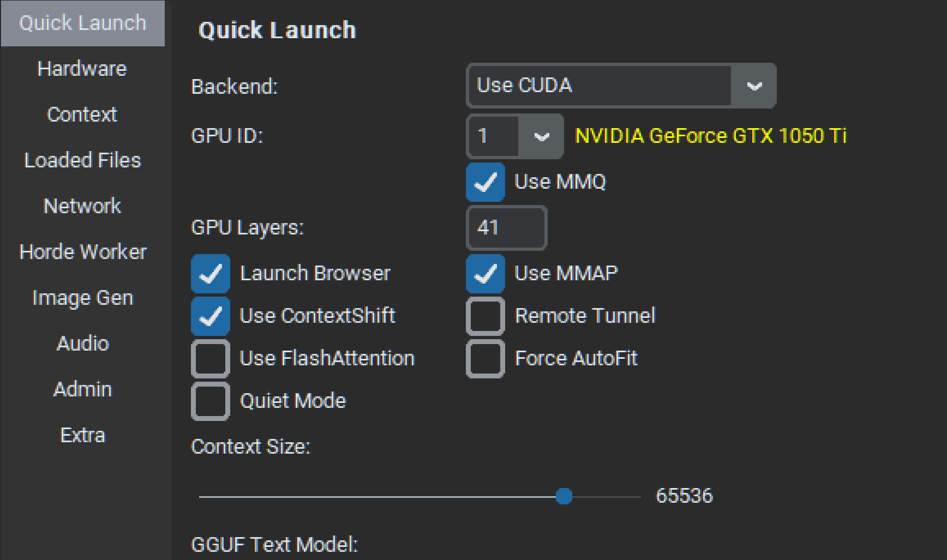Open the Admin tab
The height and width of the screenshot is (560, 947).
82,390
